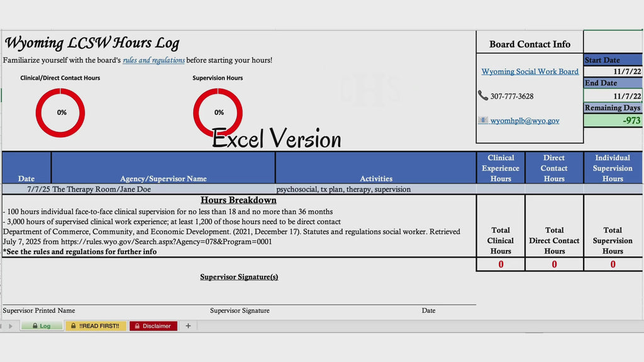Click the Agency/Supervisor Name column header
This screenshot has width=644, height=362.
pyautogui.click(x=163, y=168)
